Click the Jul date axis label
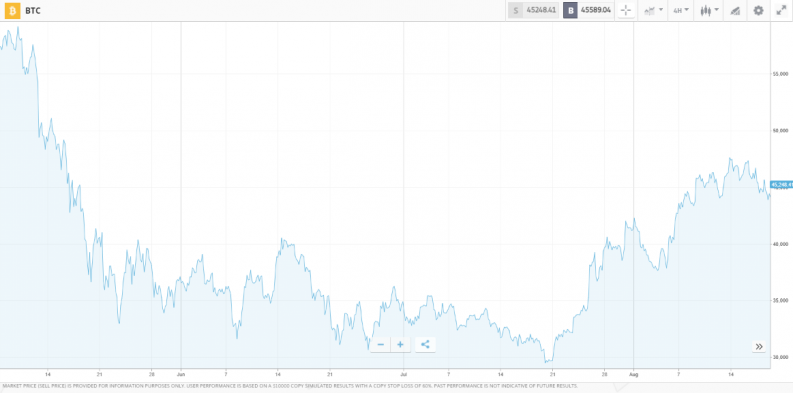The width and height of the screenshot is (793, 393). pos(403,375)
